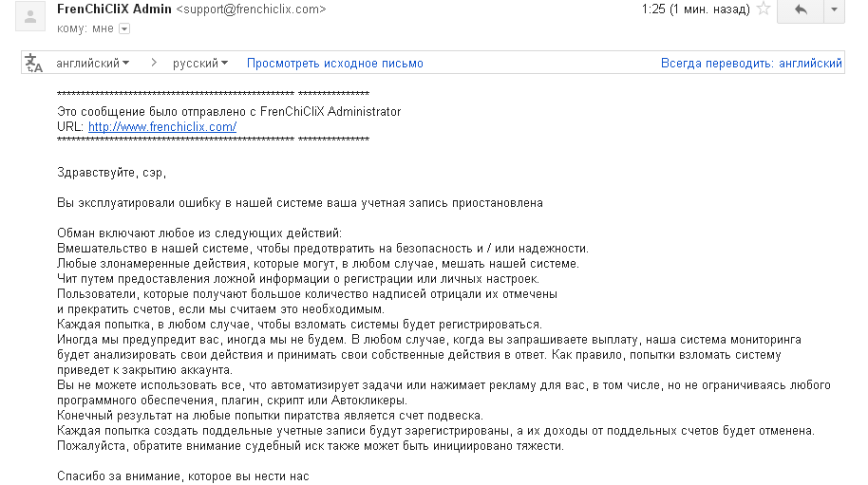This screenshot has height=485, width=868.
Task: Click the sender's avatar picture
Action: click(x=31, y=15)
